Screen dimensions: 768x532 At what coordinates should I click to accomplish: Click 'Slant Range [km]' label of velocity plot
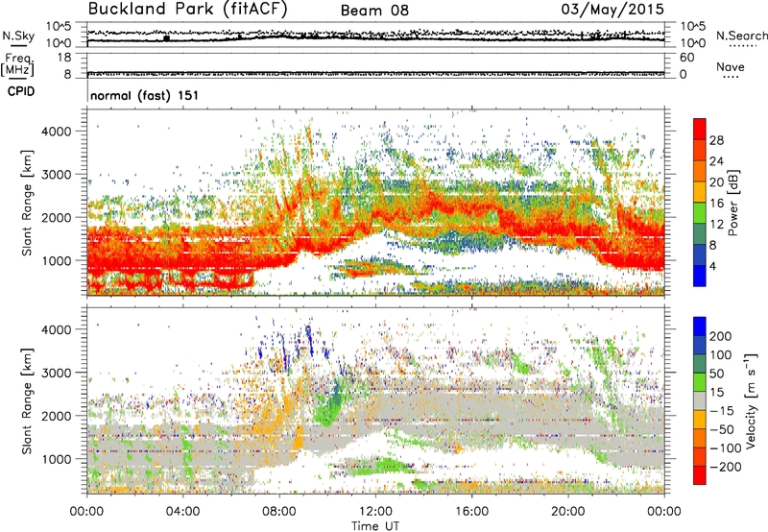[x=27, y=401]
